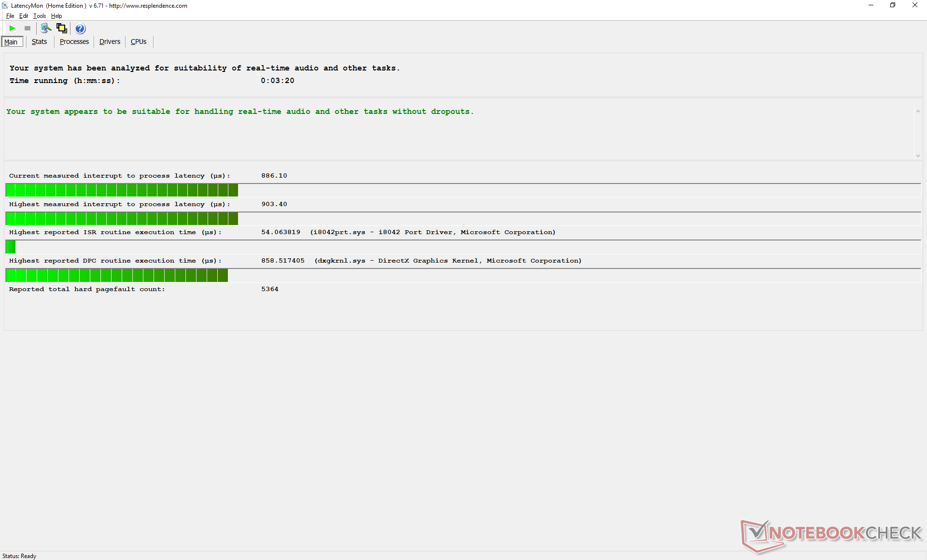This screenshot has height=560, width=927.
Task: Switch to the CPUs tab
Action: pos(139,42)
